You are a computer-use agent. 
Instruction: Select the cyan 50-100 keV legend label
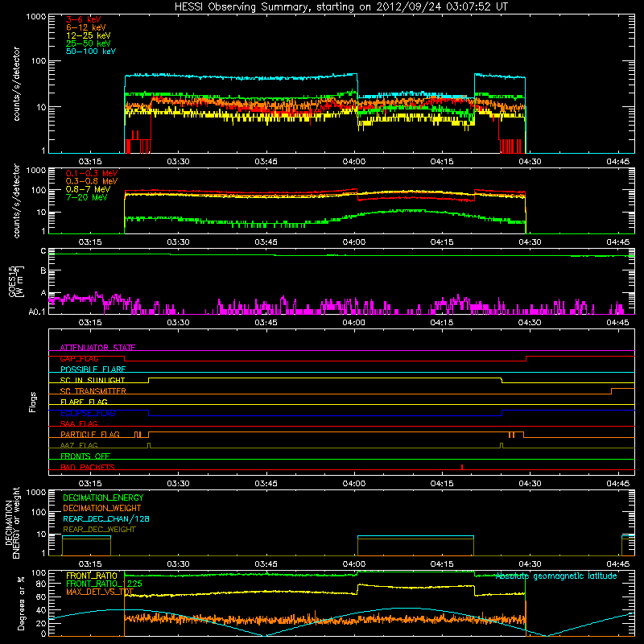91,52
